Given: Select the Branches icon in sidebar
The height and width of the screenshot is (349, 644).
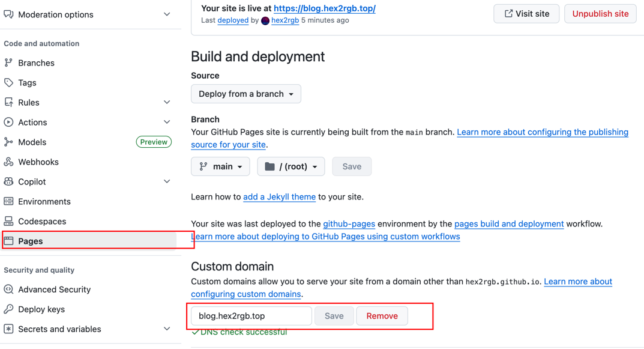Looking at the screenshot, I should tap(9, 62).
